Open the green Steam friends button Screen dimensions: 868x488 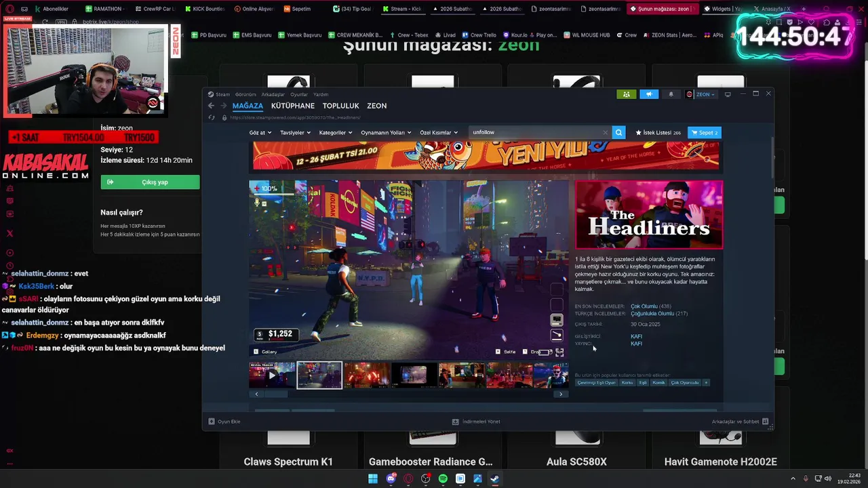[x=626, y=94]
